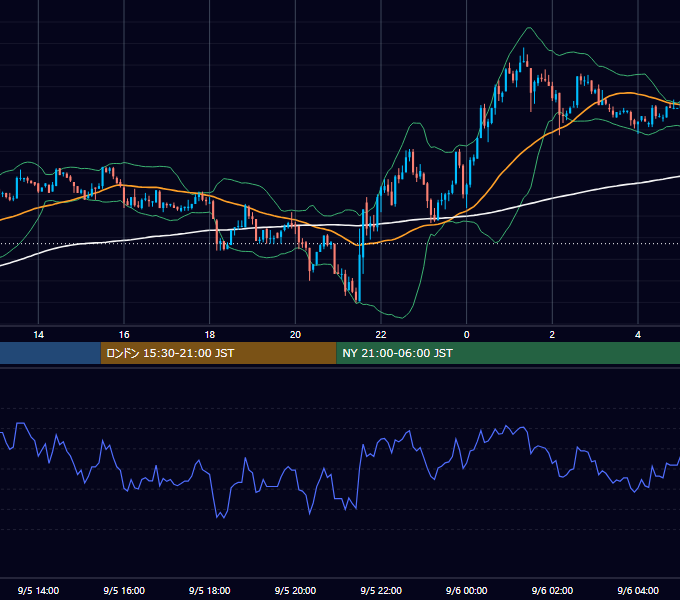Select the ロンドン 15:30-21:00 JST session bar
This screenshot has height=600, width=680.
tap(218, 353)
